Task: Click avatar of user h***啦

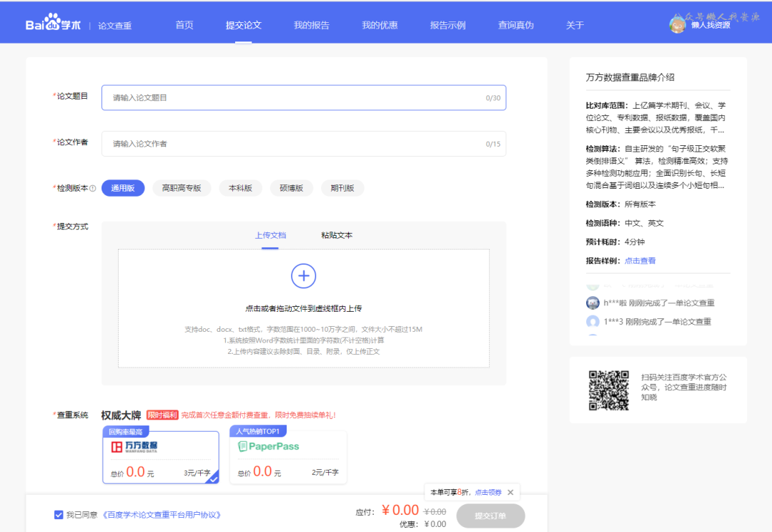Action: click(593, 303)
